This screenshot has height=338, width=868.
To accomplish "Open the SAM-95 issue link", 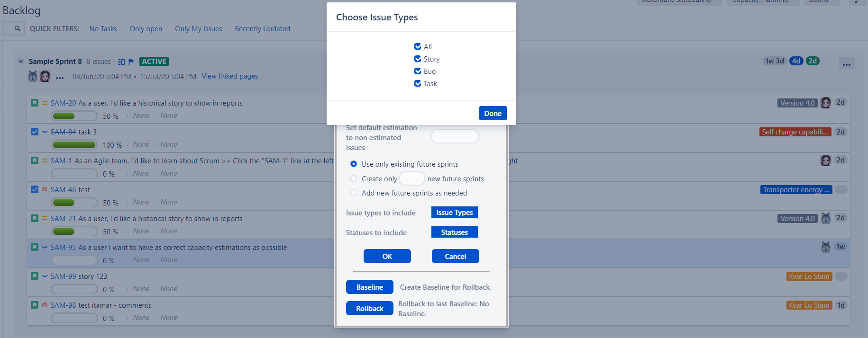I will point(64,248).
